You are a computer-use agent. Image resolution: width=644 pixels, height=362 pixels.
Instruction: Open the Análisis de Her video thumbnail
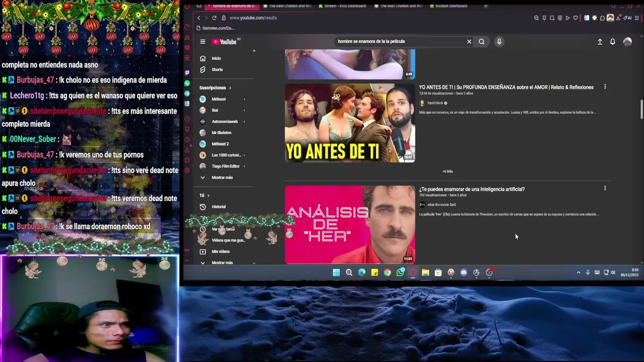[350, 225]
